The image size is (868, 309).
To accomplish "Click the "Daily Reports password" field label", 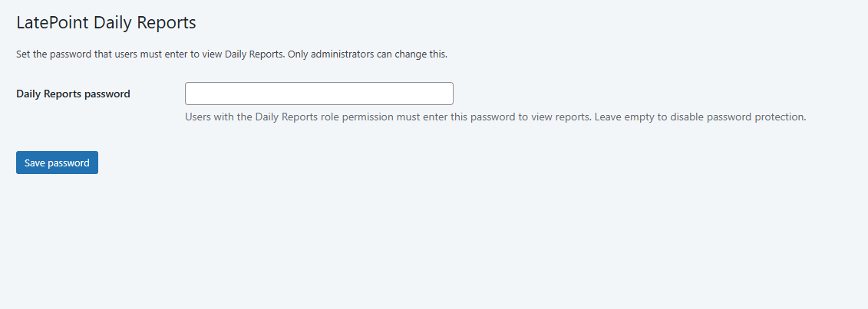I will pyautogui.click(x=73, y=94).
